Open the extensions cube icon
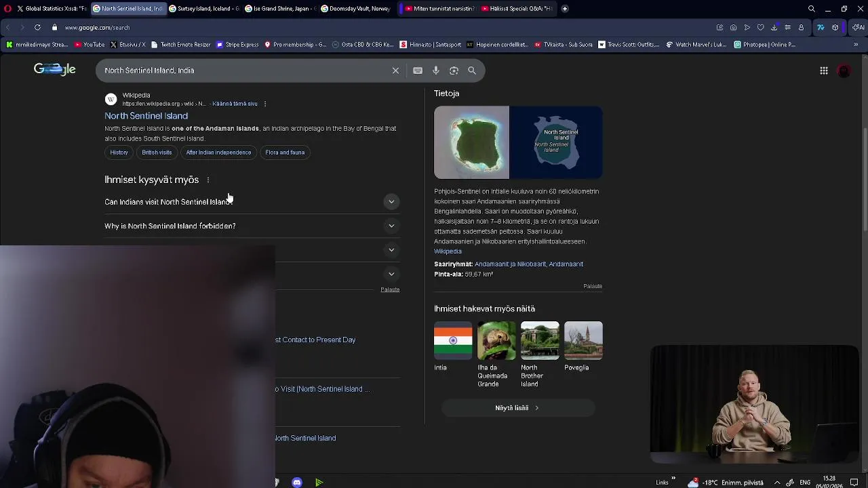The image size is (868, 488). click(x=835, y=28)
